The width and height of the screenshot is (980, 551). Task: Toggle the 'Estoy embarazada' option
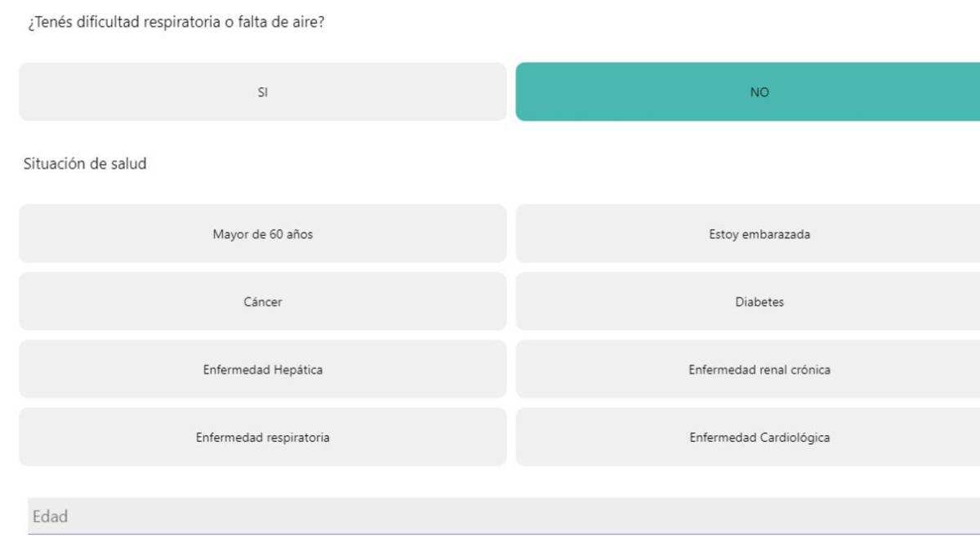coord(759,234)
